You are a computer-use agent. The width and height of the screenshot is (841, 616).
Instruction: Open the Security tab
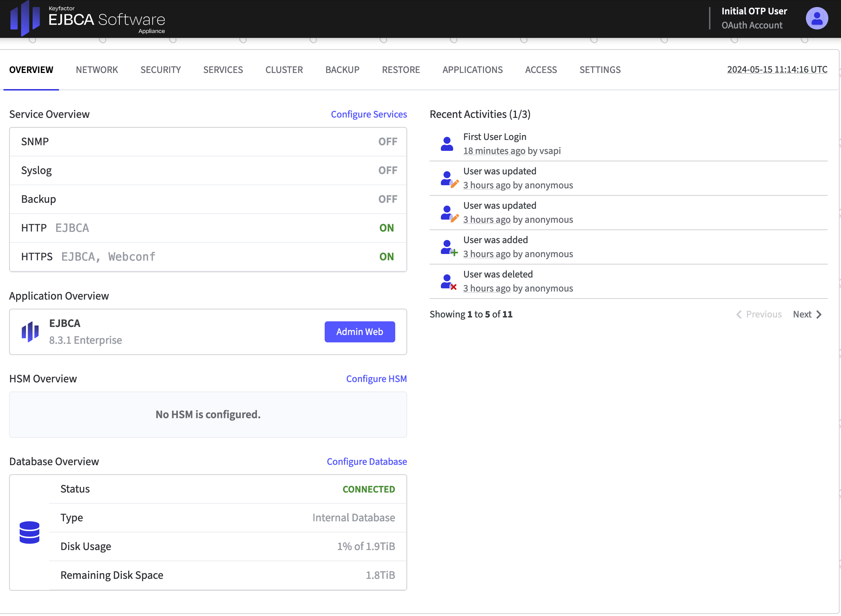(160, 70)
